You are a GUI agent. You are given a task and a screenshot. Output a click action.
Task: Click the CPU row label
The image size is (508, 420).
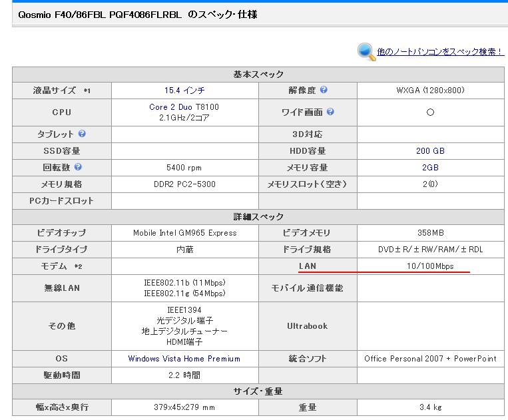pos(61,112)
